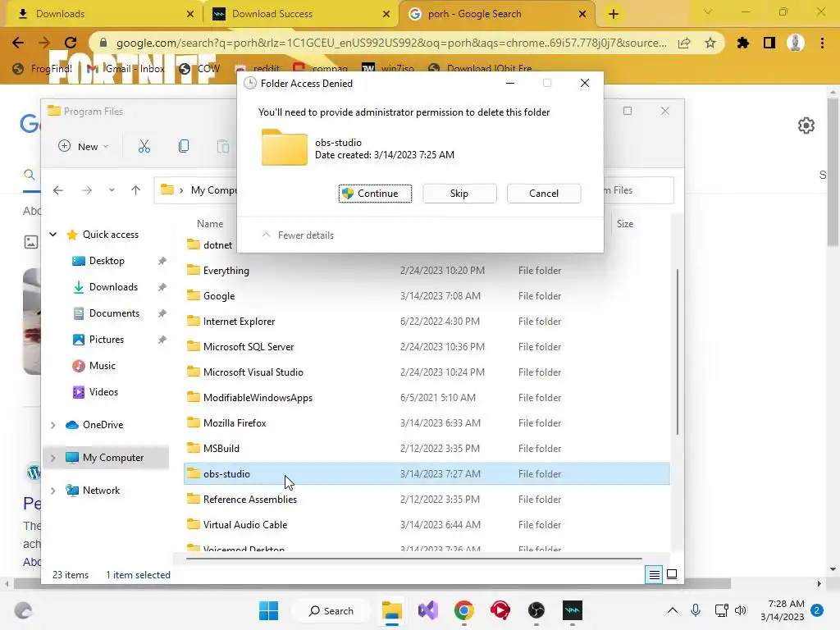Screen dimensions: 840x630
Task: Select the Virtual Audio Cable folder
Action: [x=427, y=525]
